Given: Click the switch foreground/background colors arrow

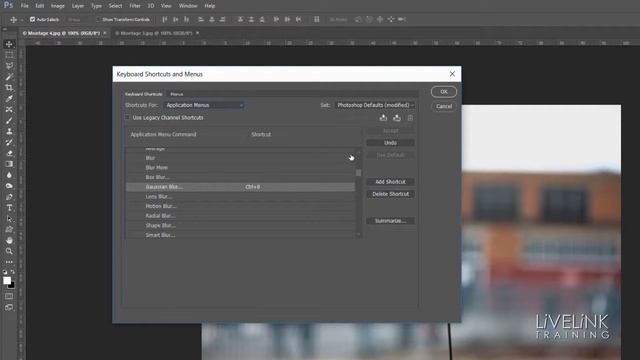Looking at the screenshot, I should [13, 272].
